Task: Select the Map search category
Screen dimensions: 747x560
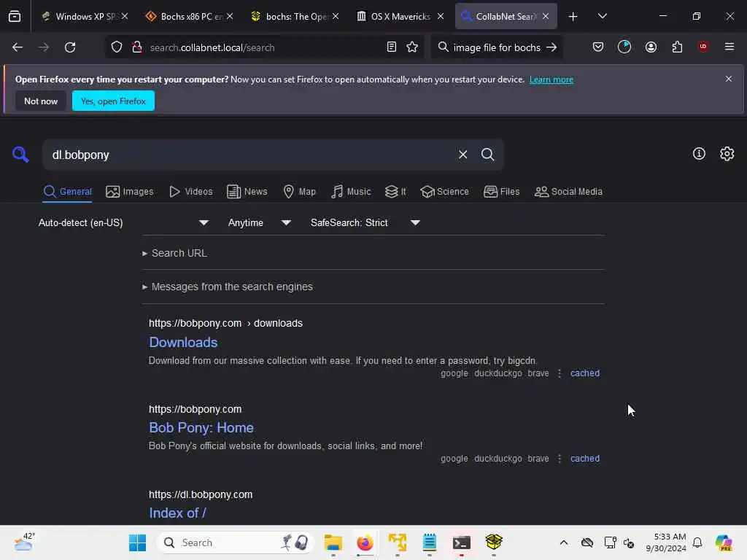Action: point(299,192)
